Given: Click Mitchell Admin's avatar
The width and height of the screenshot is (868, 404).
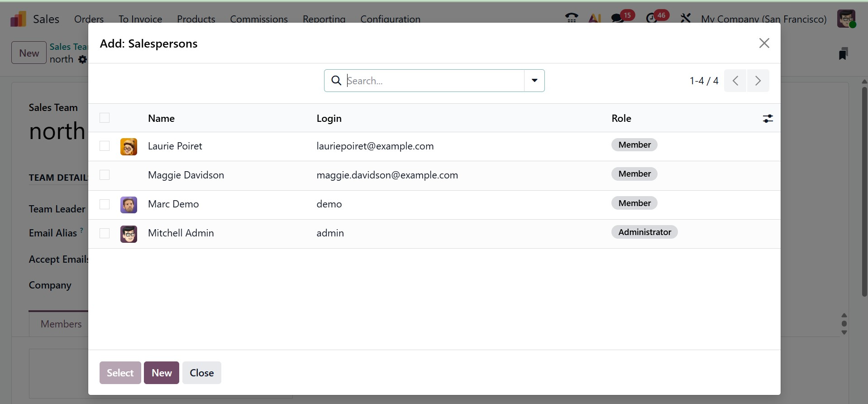Looking at the screenshot, I should click(129, 234).
